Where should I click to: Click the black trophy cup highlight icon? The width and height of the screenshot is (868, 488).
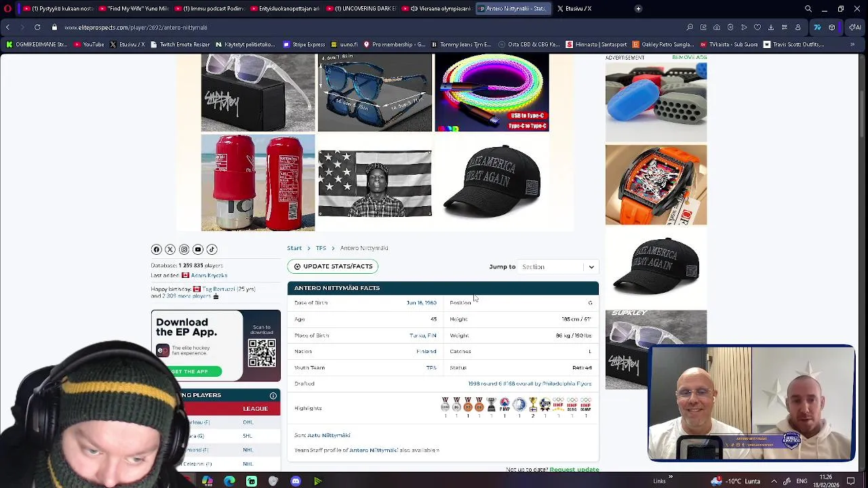tap(492, 405)
